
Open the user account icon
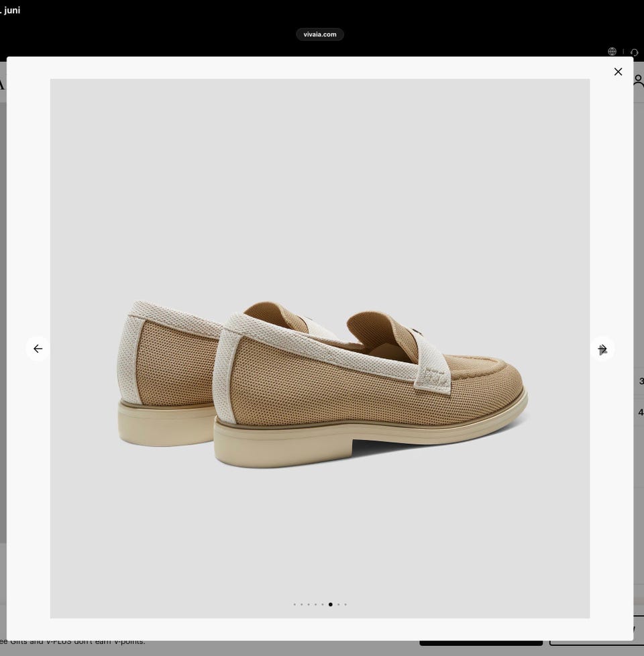(639, 82)
